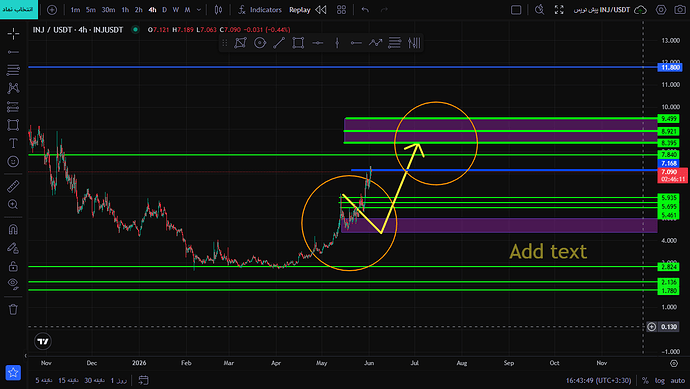Remove drawings with the trash icon

click(x=13, y=309)
